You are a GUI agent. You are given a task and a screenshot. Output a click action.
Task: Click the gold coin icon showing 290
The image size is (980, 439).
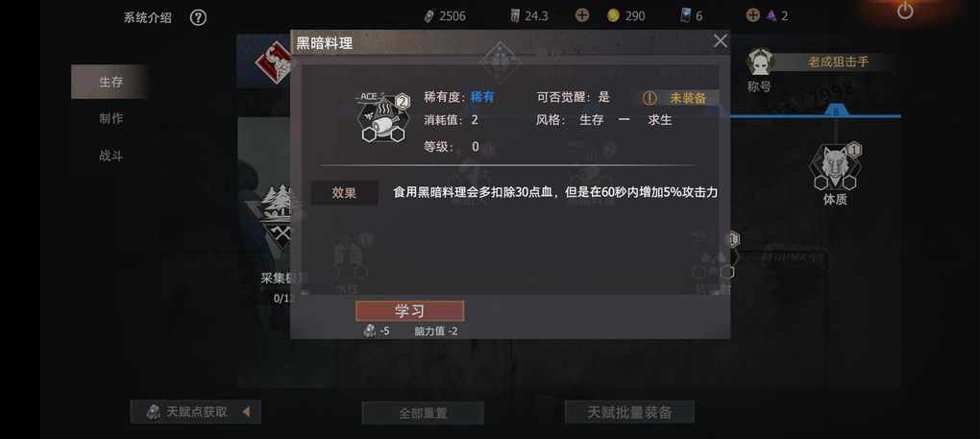(613, 15)
